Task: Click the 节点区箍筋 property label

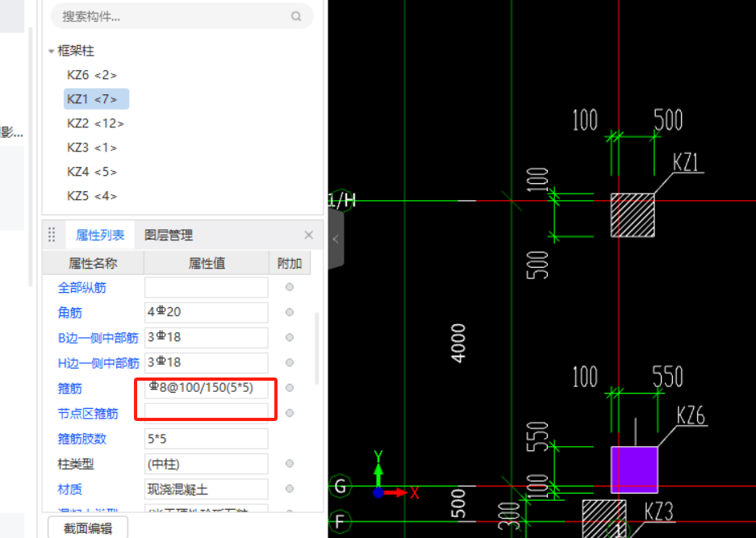Action: (88, 414)
